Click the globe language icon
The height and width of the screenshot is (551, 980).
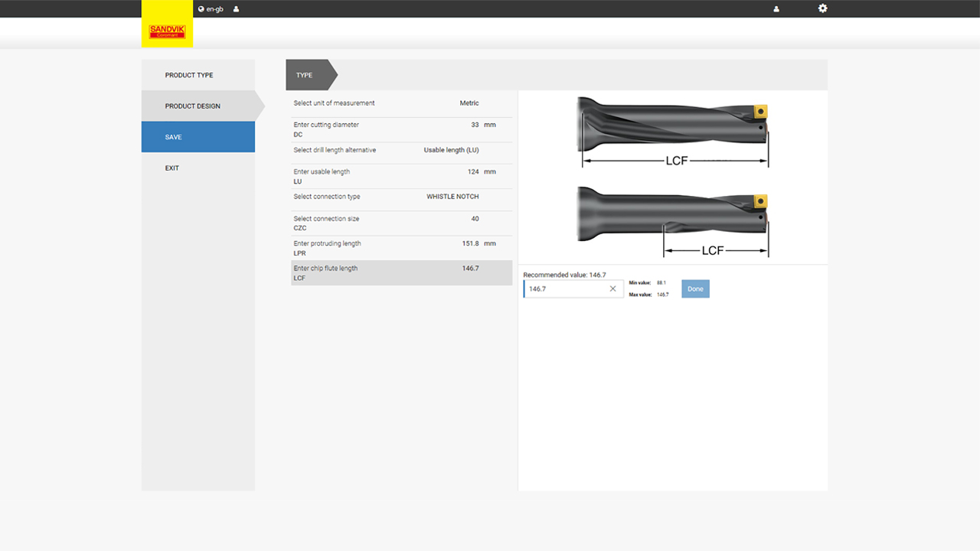[x=201, y=9]
